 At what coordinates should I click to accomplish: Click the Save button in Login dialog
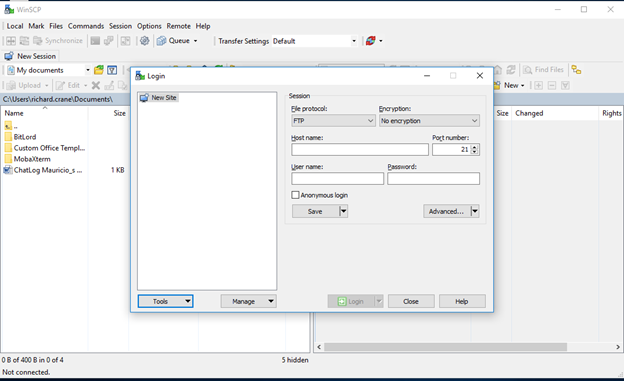coord(315,211)
